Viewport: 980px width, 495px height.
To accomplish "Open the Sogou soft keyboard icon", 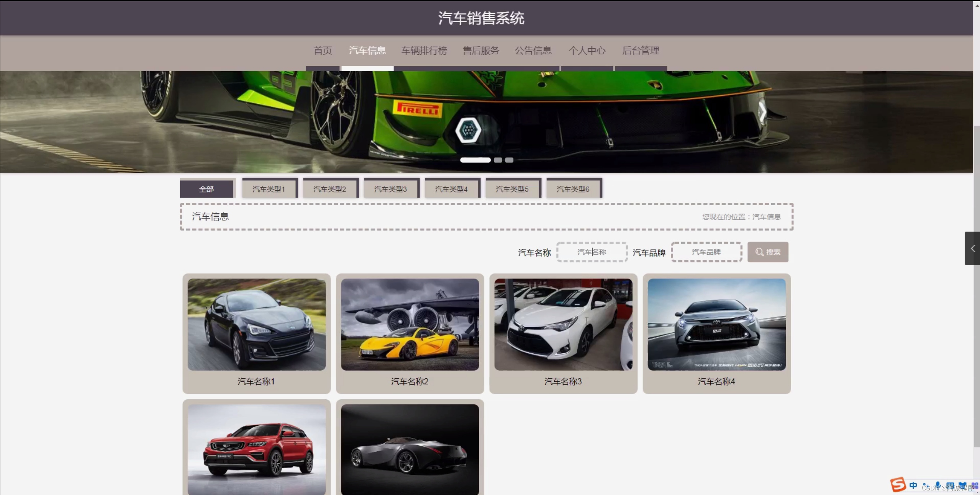I will (x=950, y=485).
